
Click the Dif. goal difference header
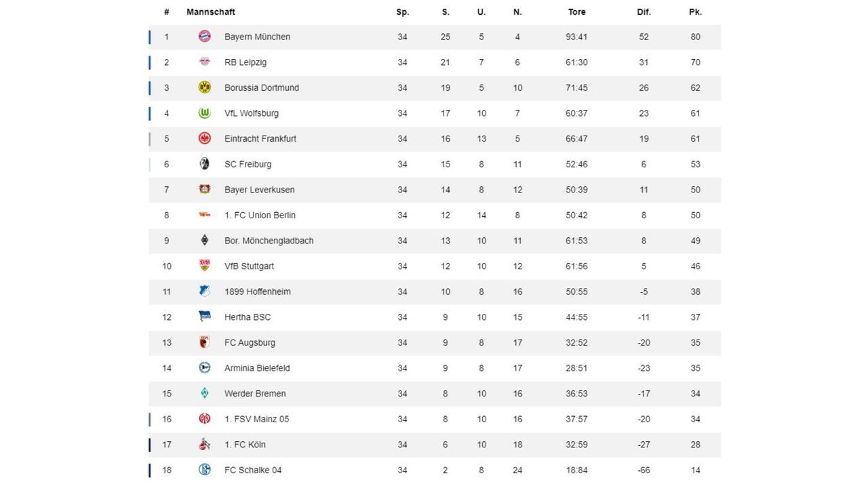coord(644,12)
